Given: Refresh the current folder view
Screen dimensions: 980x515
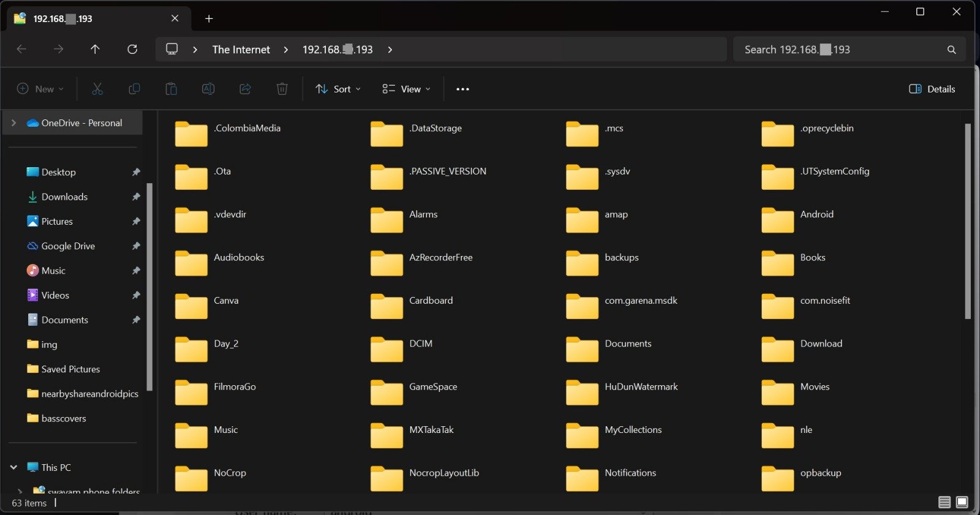Looking at the screenshot, I should point(132,49).
